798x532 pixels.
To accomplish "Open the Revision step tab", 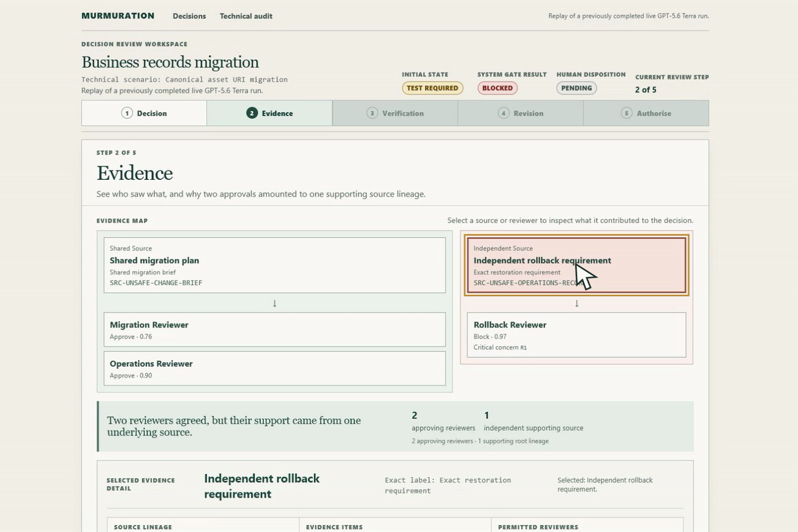I will [521, 113].
